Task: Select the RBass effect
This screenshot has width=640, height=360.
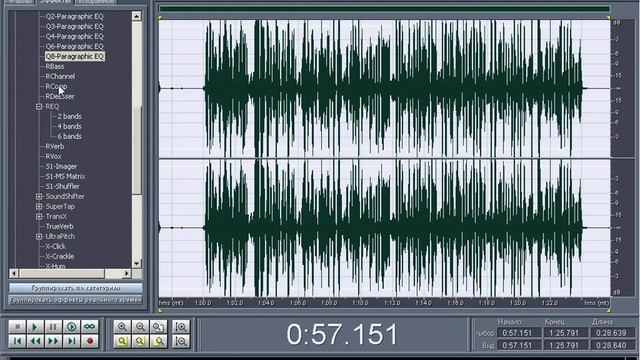Action: [x=55, y=67]
